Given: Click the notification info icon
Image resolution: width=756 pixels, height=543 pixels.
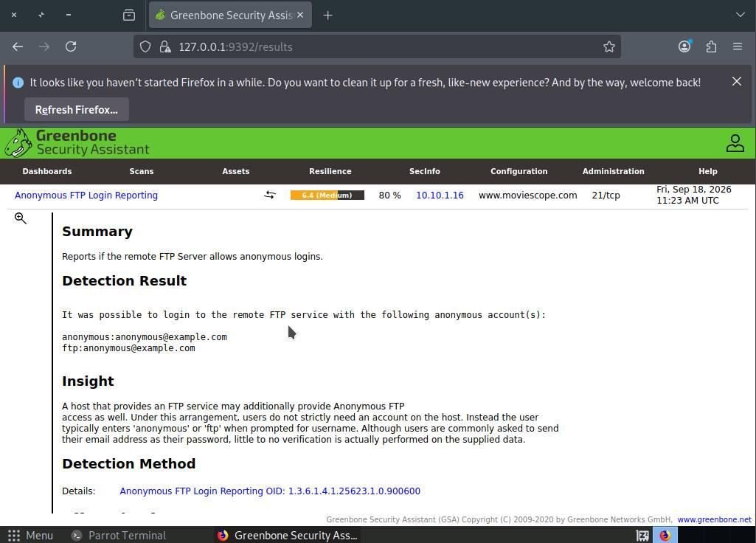Looking at the screenshot, I should (x=18, y=83).
